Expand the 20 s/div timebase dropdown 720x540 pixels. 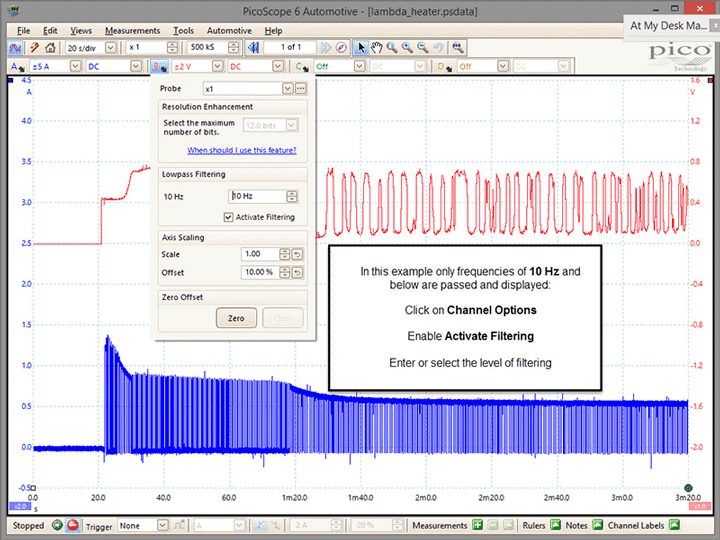pos(111,47)
